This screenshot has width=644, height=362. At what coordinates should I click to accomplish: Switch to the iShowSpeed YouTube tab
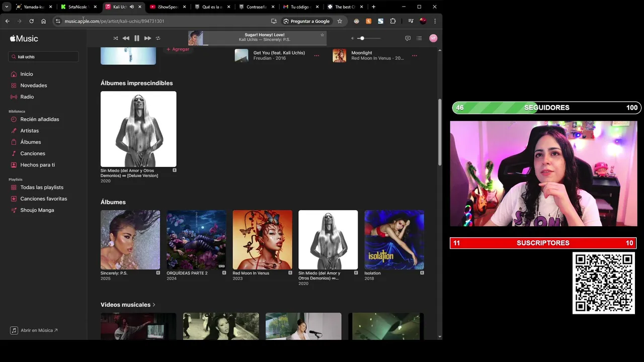tap(168, 7)
